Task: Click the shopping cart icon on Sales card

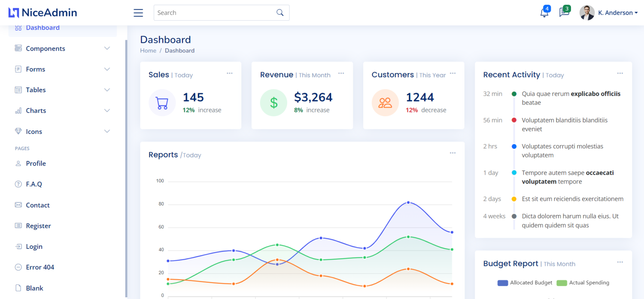Action: (162, 103)
